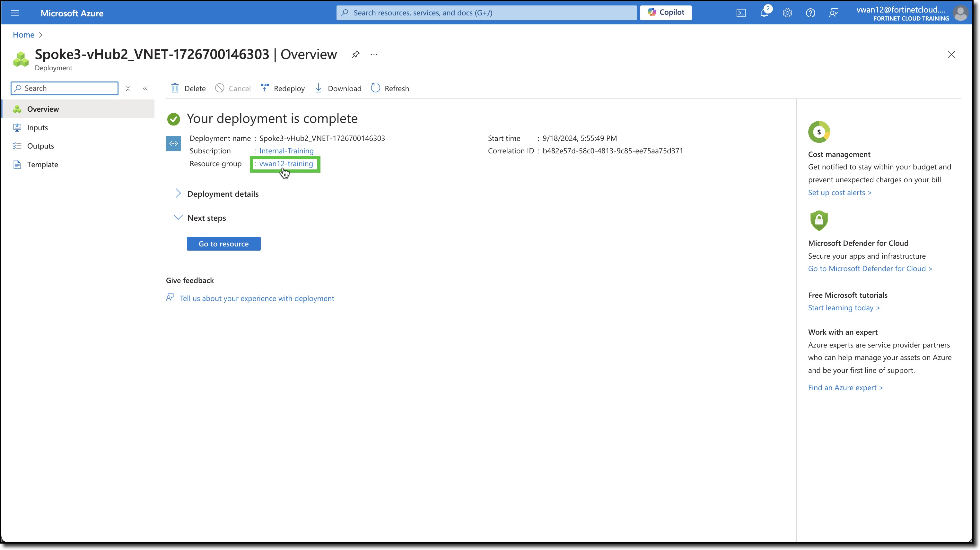Screen dimensions: 980x550
Task: Pin the deployment to dashboard
Action: tap(355, 54)
